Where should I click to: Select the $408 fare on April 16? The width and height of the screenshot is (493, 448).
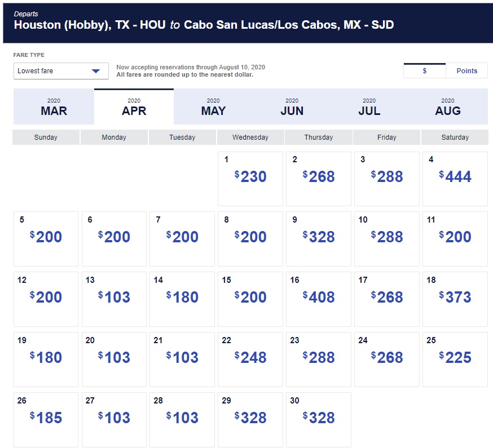(x=318, y=298)
